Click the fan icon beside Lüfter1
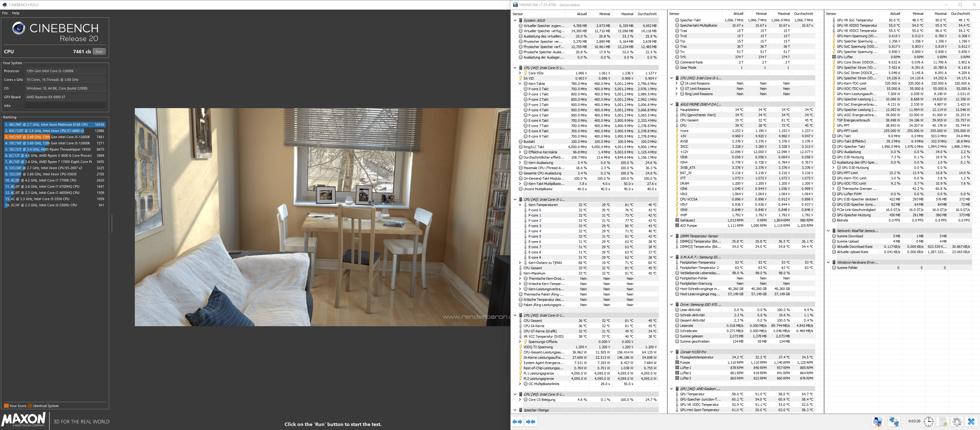Viewport: 980px width, 430px height. (x=677, y=368)
